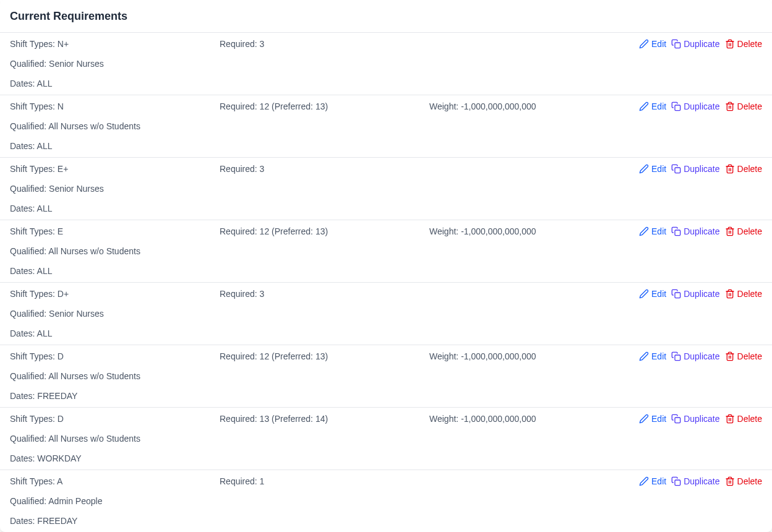Screen dimensions: 772x532
Task: Select "Required: 13 (Preferred: 14)" text
Action: (x=274, y=419)
